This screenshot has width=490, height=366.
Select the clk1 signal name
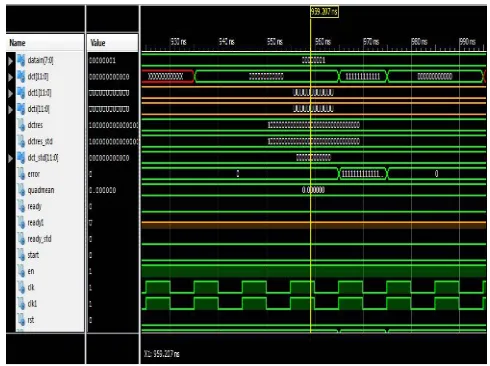pyautogui.click(x=32, y=304)
